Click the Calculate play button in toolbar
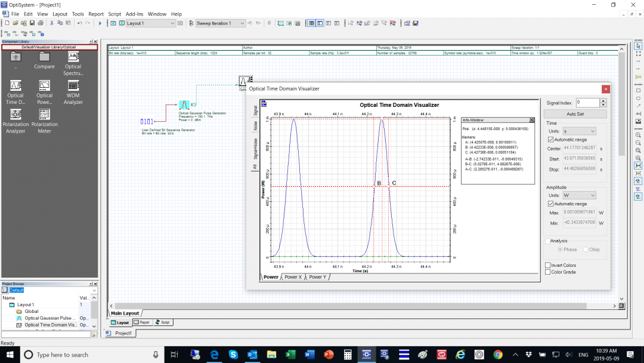This screenshot has height=363, width=644. pyautogui.click(x=100, y=23)
